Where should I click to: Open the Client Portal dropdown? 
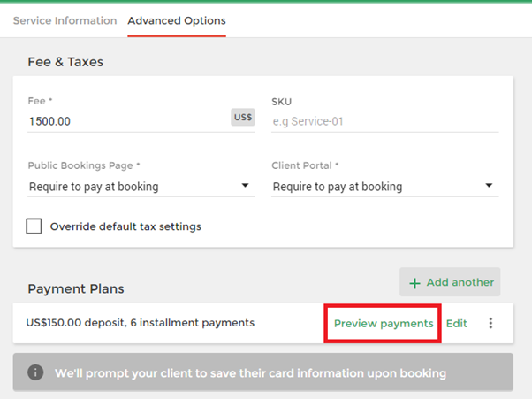[384, 187]
